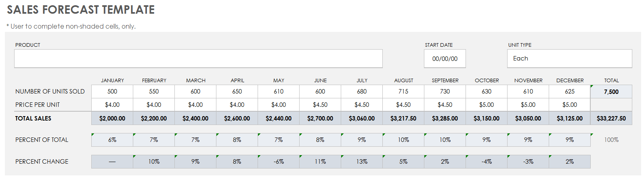Click the Product name input field
644x179 pixels.
(x=198, y=59)
